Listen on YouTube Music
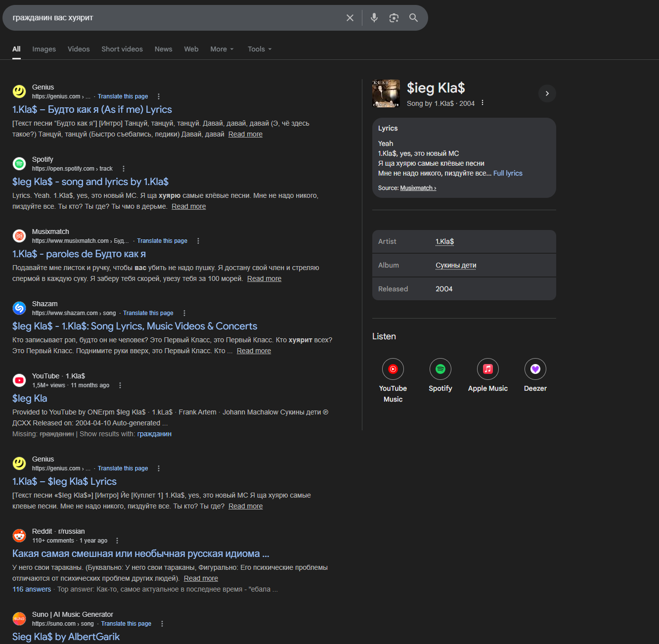 point(393,380)
